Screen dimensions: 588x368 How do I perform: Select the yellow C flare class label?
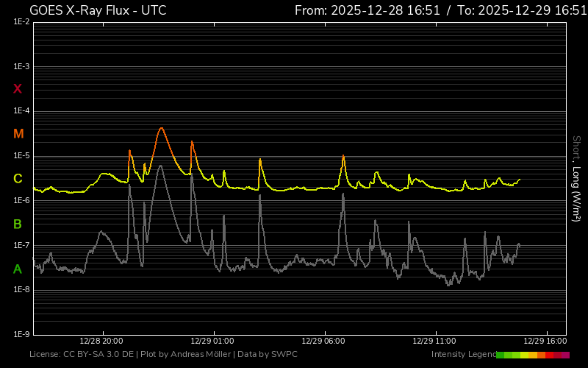click(18, 179)
